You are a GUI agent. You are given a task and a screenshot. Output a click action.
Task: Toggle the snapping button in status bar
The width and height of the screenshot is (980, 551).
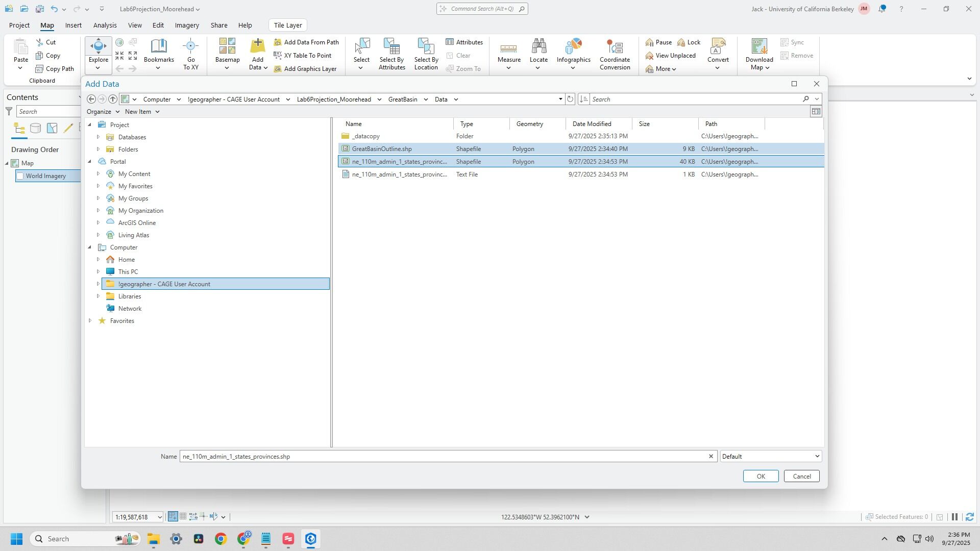[x=173, y=517]
